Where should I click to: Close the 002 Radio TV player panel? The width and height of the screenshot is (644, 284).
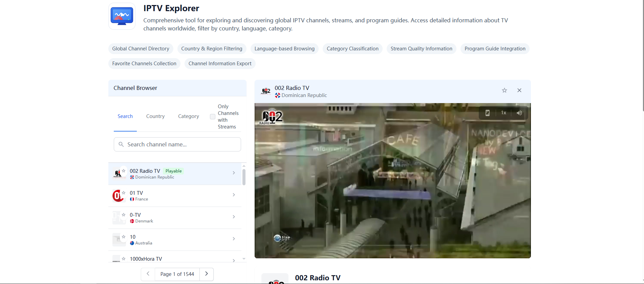click(519, 90)
